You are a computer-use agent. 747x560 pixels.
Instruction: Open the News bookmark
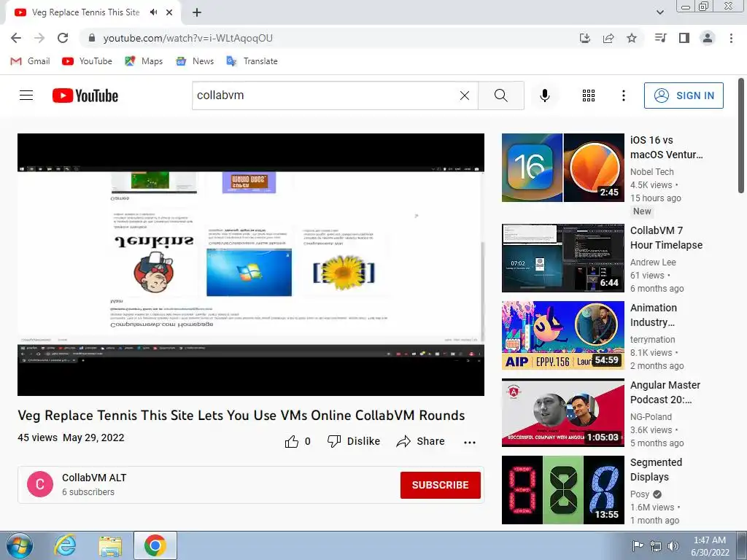(x=195, y=61)
